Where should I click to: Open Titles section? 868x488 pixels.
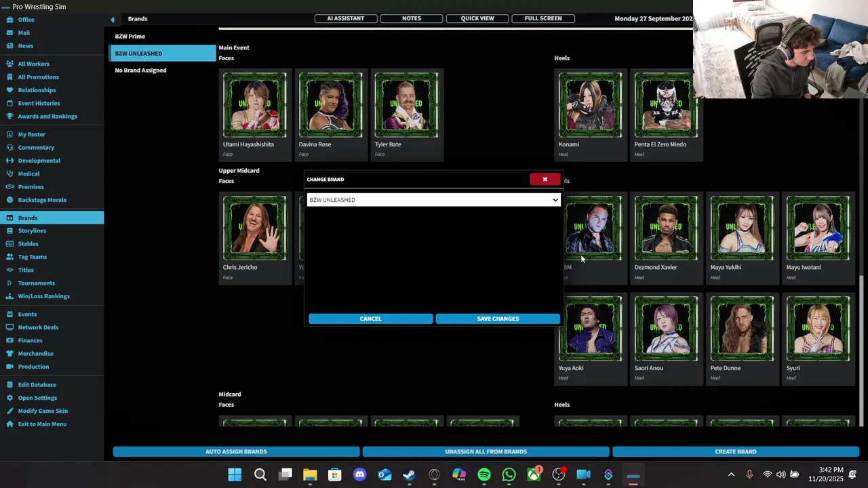click(x=26, y=270)
